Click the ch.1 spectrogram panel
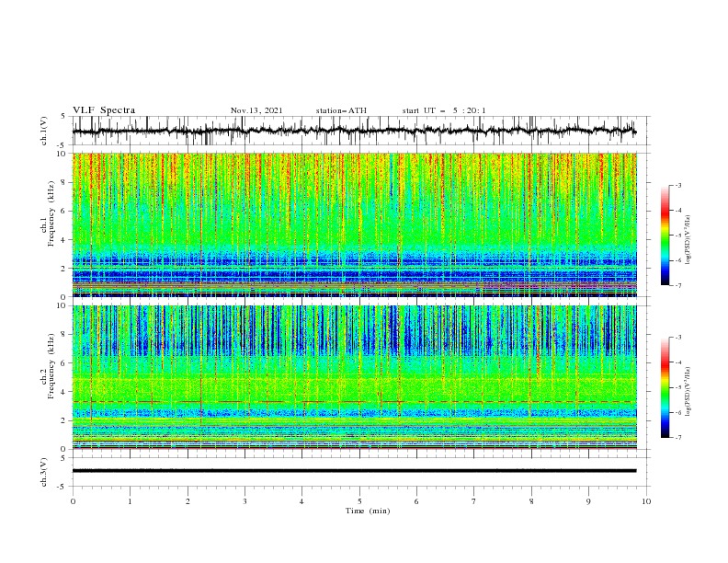Image resolution: width=728 pixels, height=563 pixels. click(355, 224)
